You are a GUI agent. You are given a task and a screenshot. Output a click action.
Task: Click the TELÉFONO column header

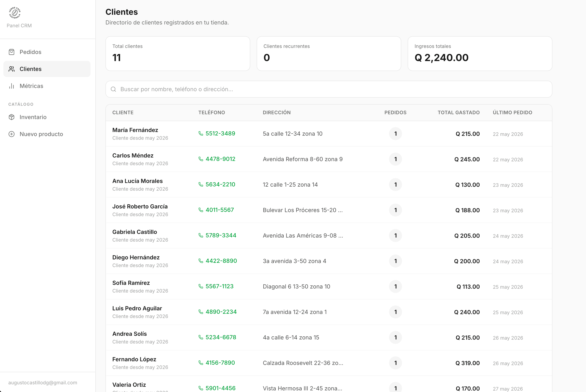coord(212,112)
